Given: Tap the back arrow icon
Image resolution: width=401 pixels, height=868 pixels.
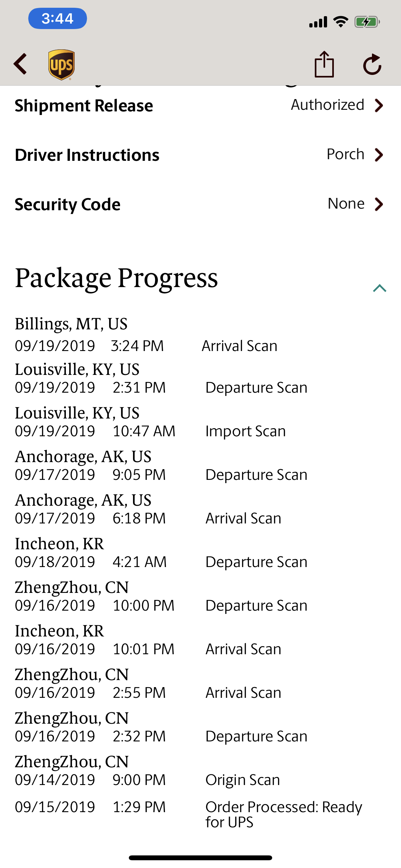Looking at the screenshot, I should [20, 64].
